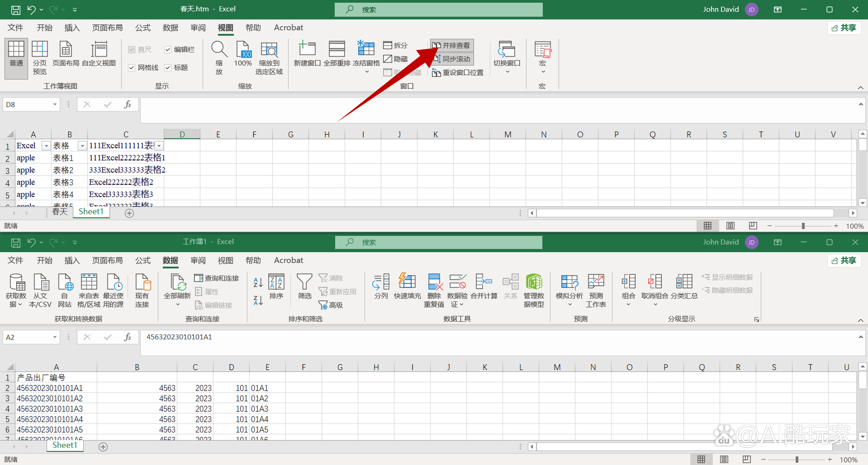The height and width of the screenshot is (465, 868).
Task: Open the View (视图) tab in bottom window
Action: tap(225, 260)
